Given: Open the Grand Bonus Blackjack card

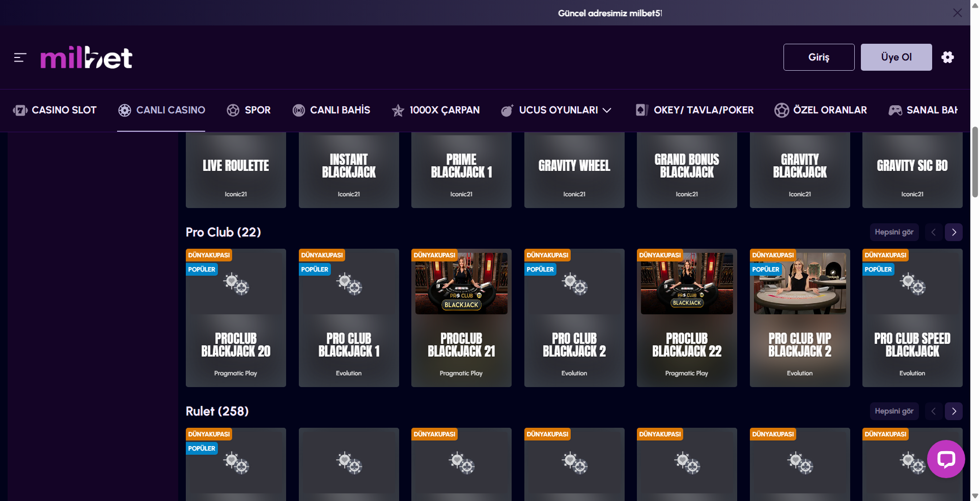Looking at the screenshot, I should [687, 170].
